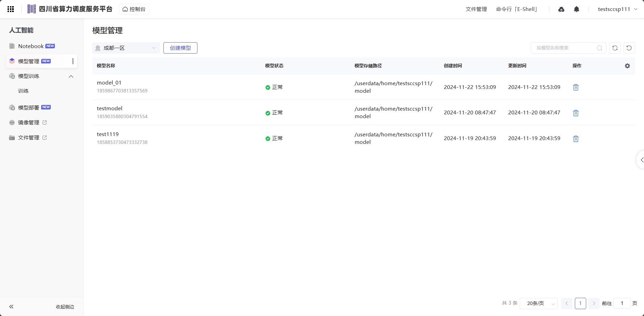
Task: Click the double-chevron collapse icon
Action: [11, 307]
